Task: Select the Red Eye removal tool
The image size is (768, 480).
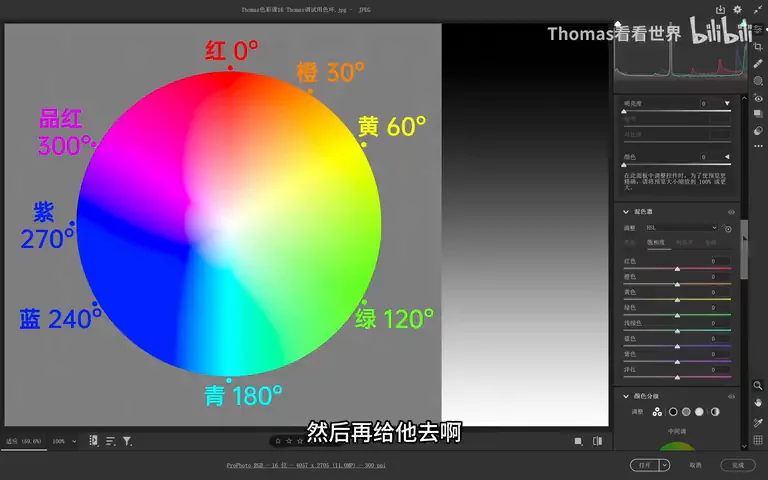Action: coord(758,98)
